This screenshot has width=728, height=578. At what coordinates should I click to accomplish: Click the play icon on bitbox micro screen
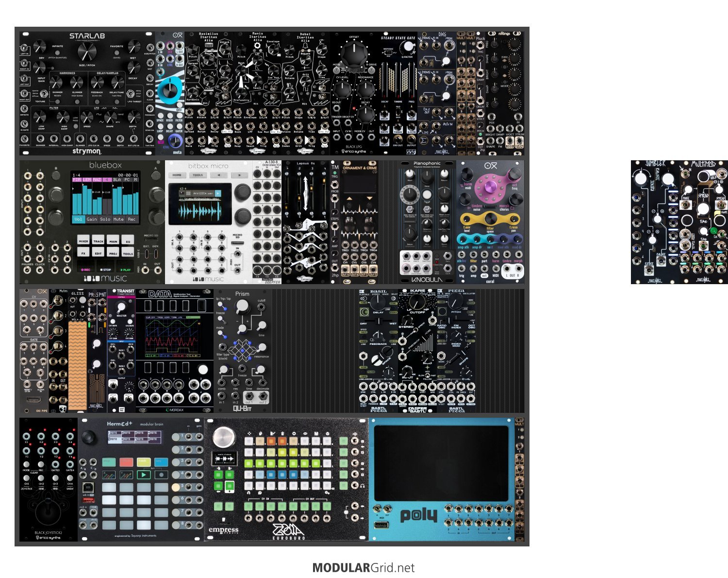(x=218, y=193)
